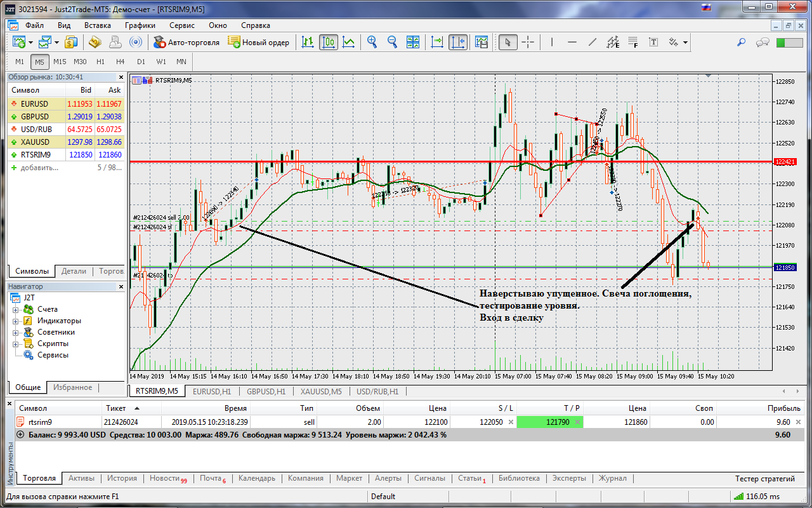
Task: Select the vertical line drawing tool
Action: pos(552,43)
